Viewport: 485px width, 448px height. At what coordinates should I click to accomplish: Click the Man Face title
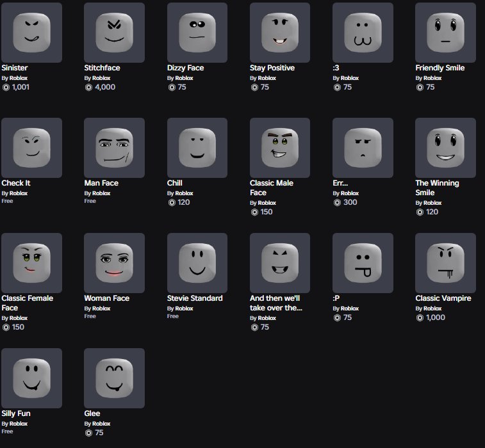pos(101,183)
